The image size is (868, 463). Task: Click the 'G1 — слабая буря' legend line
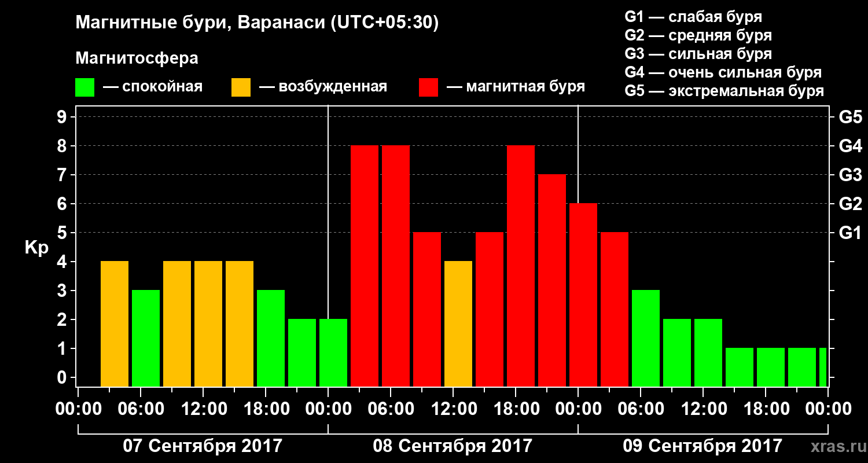coord(693,17)
